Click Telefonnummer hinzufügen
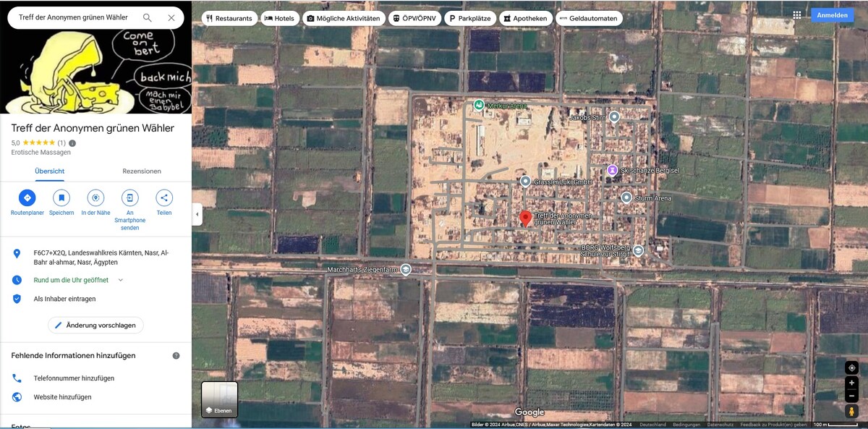Viewport: 868px width, 429px height. tap(74, 378)
